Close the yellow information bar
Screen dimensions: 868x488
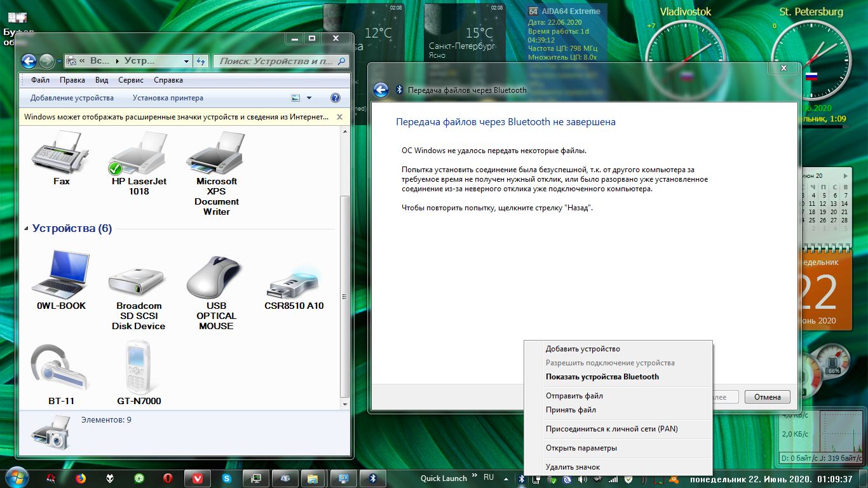click(x=339, y=117)
